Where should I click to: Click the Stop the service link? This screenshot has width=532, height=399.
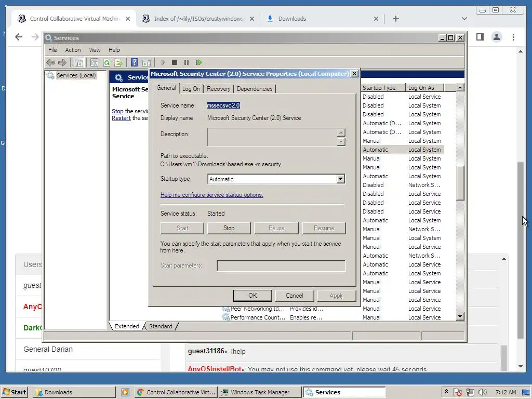tap(117, 111)
